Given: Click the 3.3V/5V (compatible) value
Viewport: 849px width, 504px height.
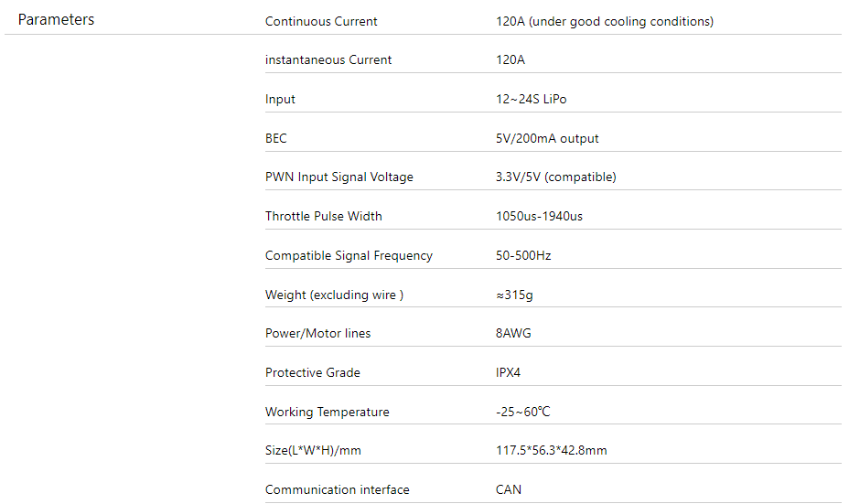Looking at the screenshot, I should 556,177.
